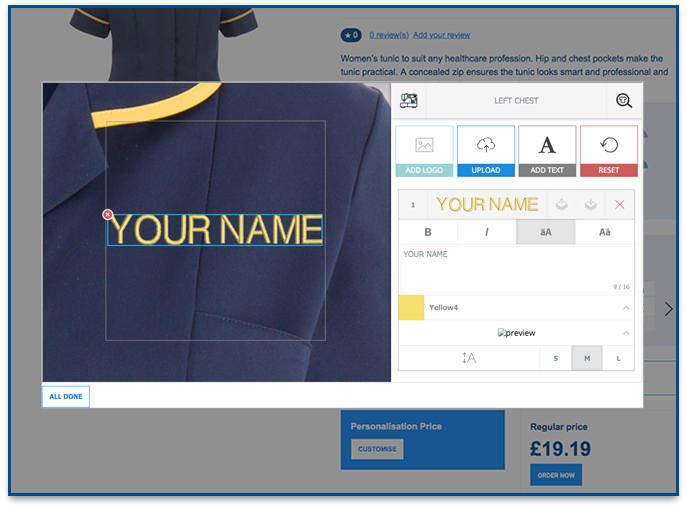Click the Upload cloud icon
This screenshot has height=505, width=687.
486,145
